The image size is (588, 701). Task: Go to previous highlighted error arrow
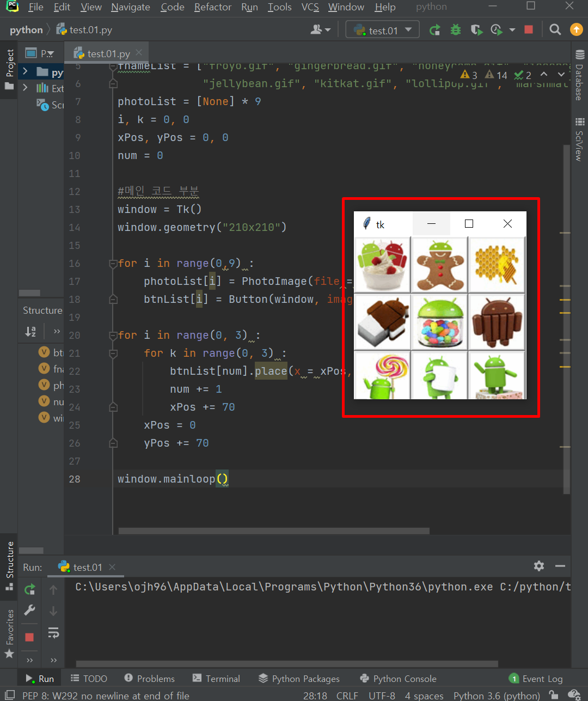click(x=543, y=74)
